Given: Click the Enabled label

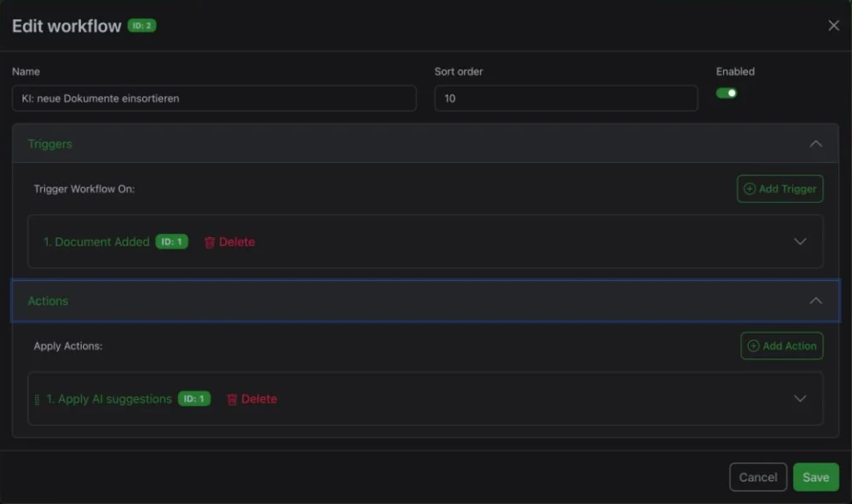Looking at the screenshot, I should click(736, 72).
